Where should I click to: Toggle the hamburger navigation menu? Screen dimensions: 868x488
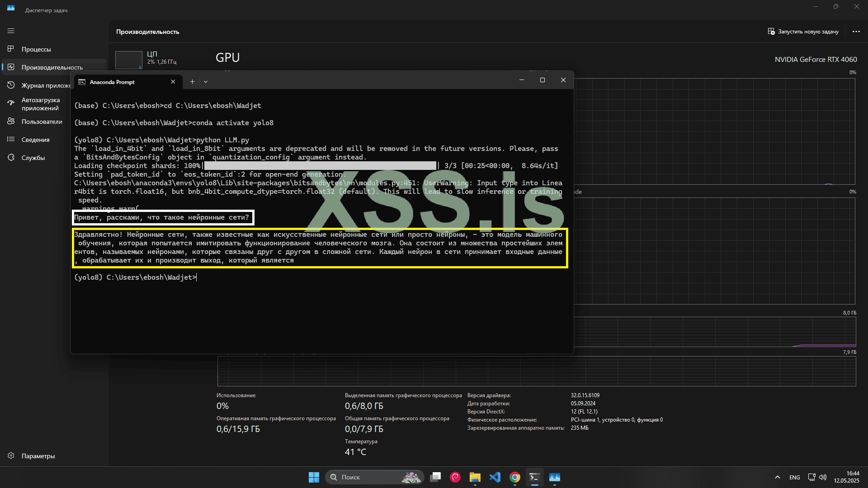pyautogui.click(x=11, y=31)
